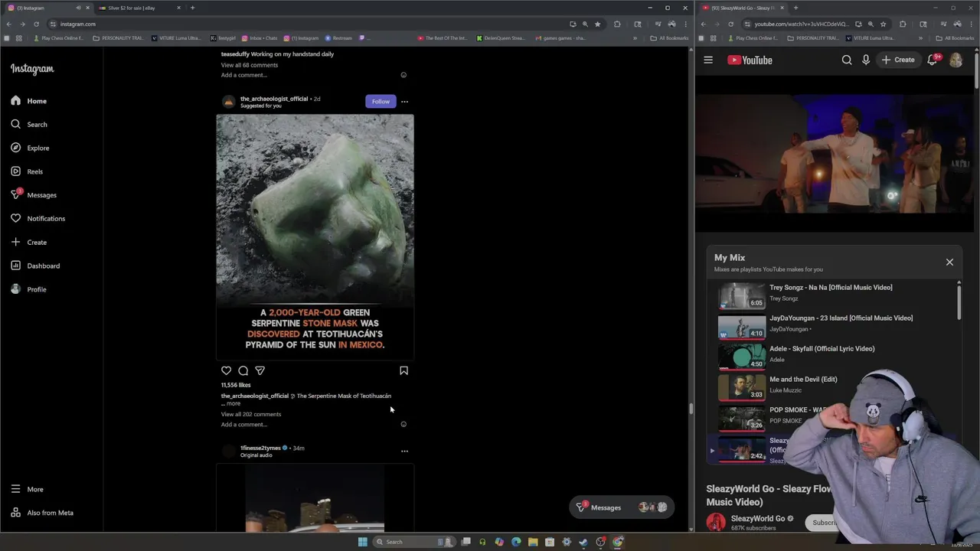980x551 pixels.
Task: Click the Create plus icon in Instagram sidebar
Action: (x=16, y=242)
